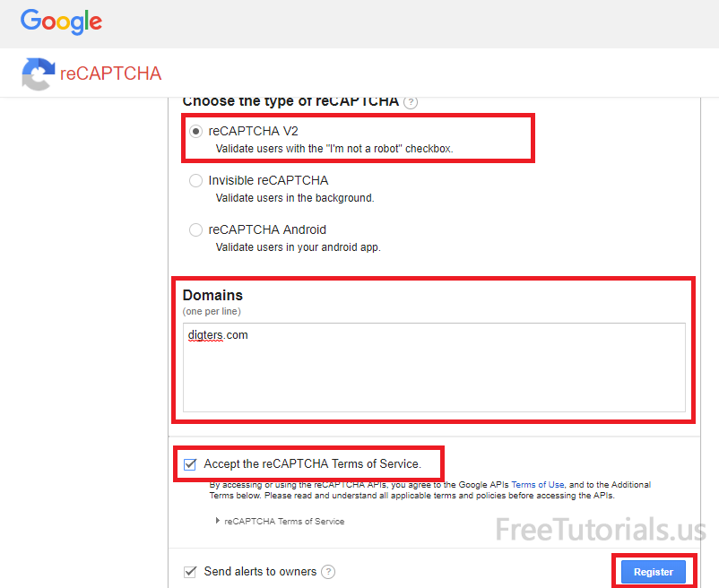Screen dimensions: 719x588
Task: Click Accept the reCAPTCHA Terms label
Action: pyautogui.click(x=312, y=464)
